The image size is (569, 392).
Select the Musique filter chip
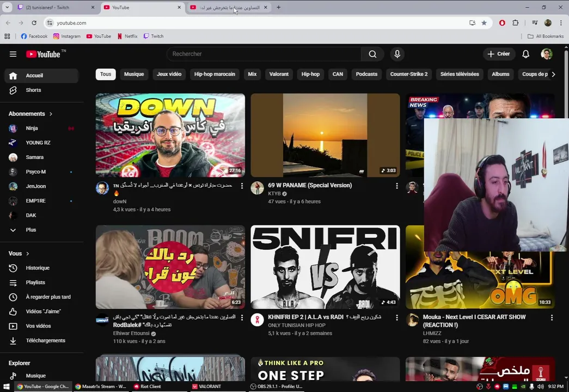click(x=134, y=74)
